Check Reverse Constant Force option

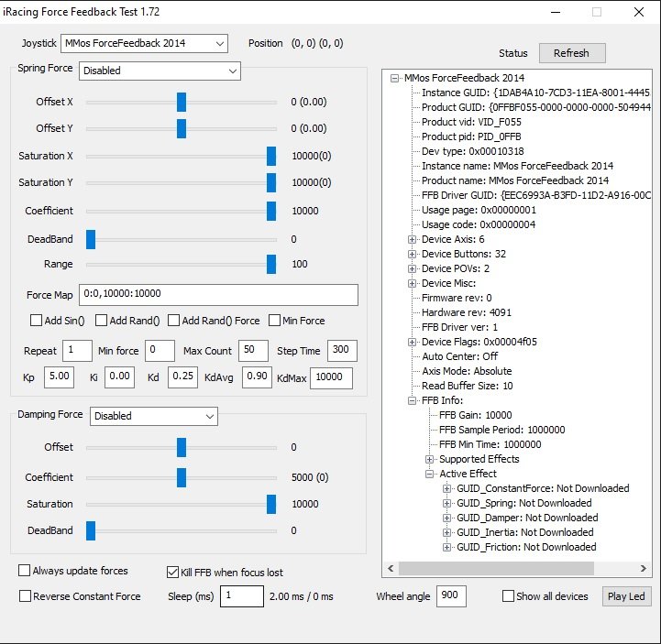[x=25, y=596]
